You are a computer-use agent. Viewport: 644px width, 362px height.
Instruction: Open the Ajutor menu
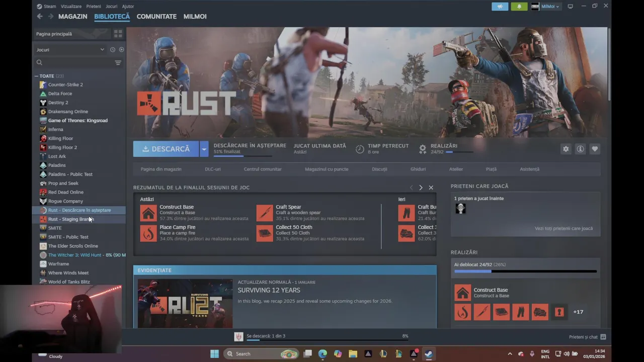pyautogui.click(x=128, y=7)
